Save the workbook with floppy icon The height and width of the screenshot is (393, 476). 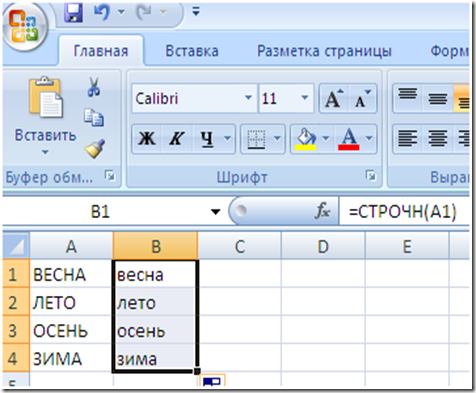coord(74,13)
